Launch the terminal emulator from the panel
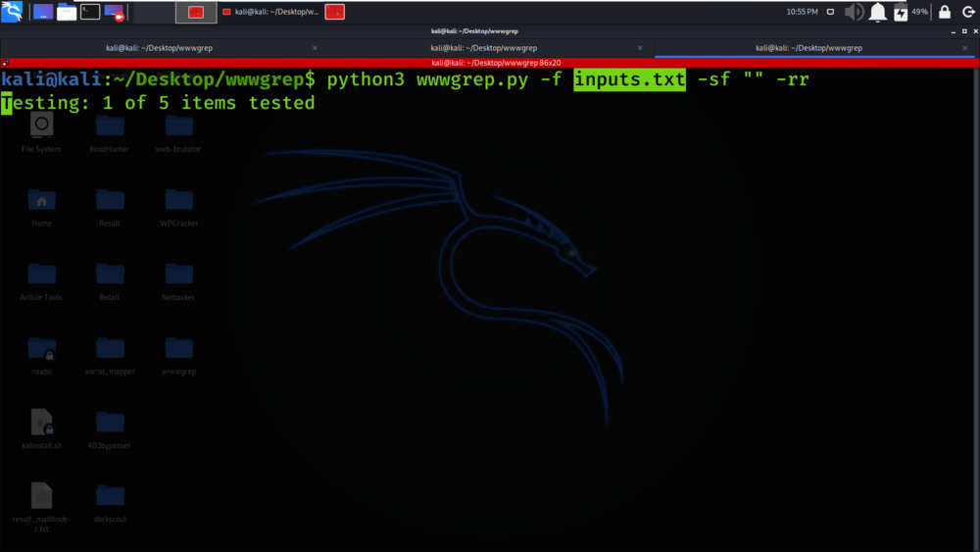Screen dimensions: 980x552 (x=90, y=12)
